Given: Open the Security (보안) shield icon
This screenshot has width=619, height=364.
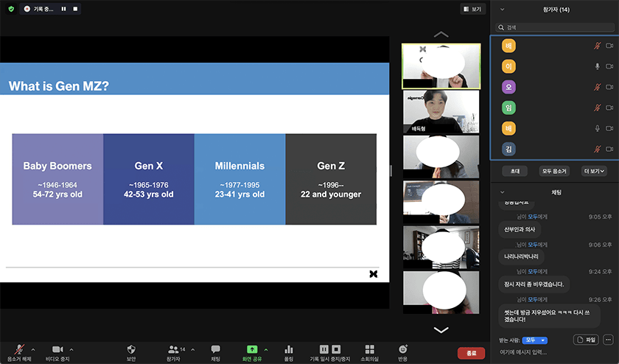Looking at the screenshot, I should tap(131, 349).
